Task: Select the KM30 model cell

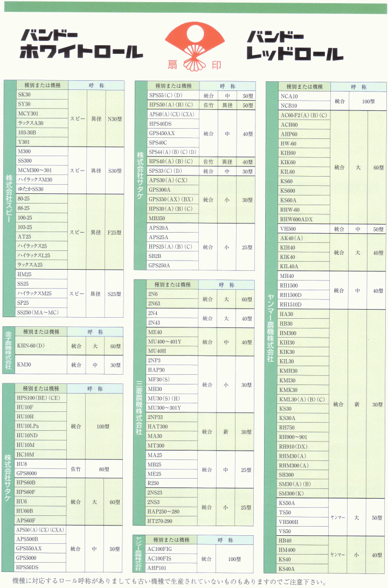Action: [x=41, y=365]
